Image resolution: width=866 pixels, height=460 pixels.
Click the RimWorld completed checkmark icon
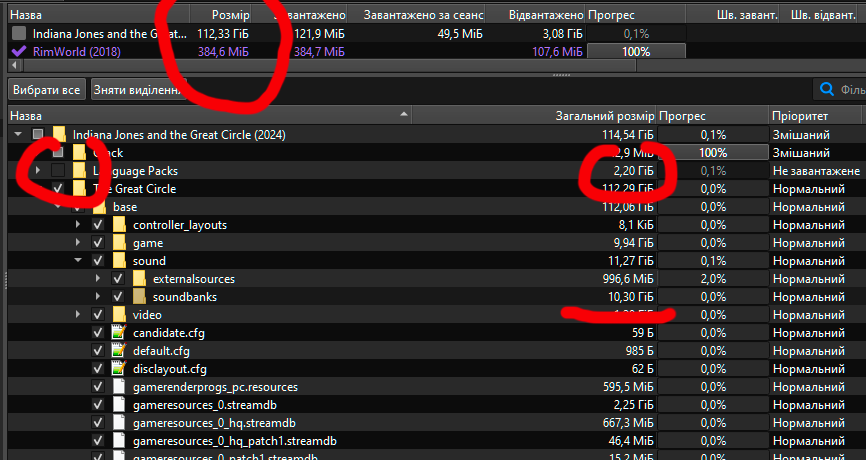(x=19, y=51)
